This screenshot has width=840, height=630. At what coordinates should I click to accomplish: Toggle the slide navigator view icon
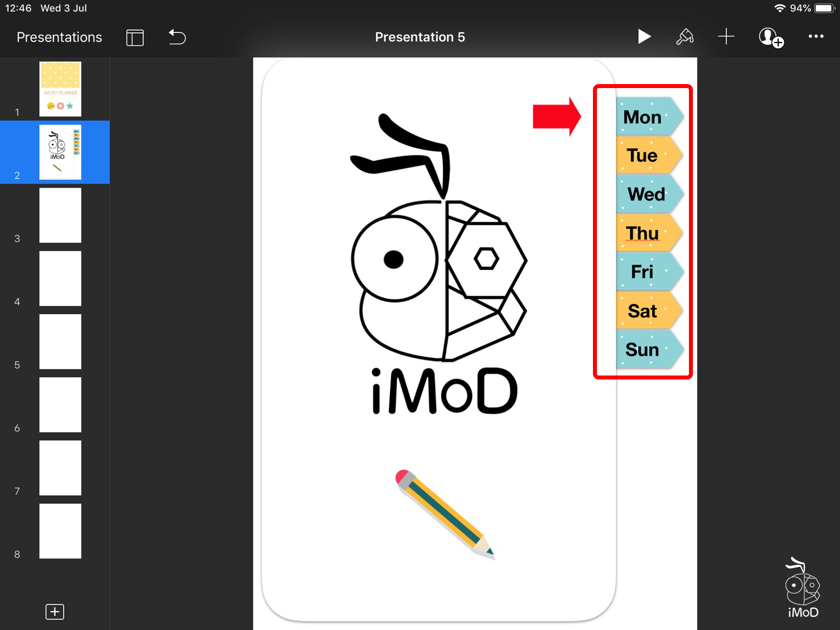click(135, 37)
